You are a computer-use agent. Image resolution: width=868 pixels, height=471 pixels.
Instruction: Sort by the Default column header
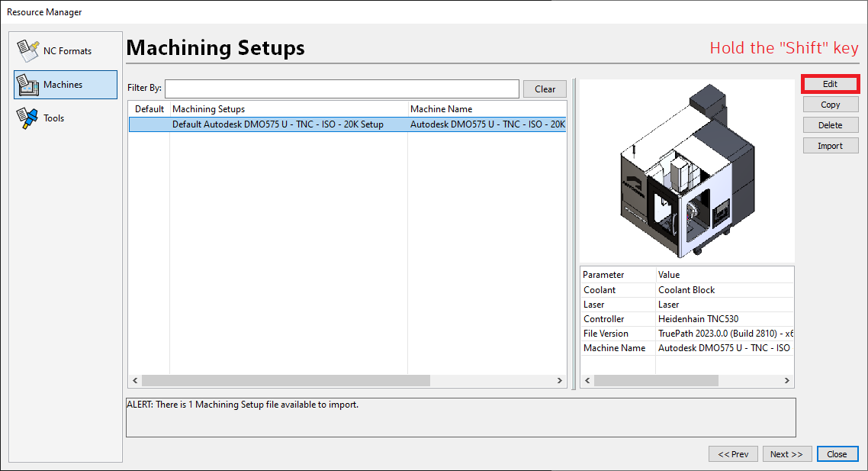pyautogui.click(x=149, y=109)
